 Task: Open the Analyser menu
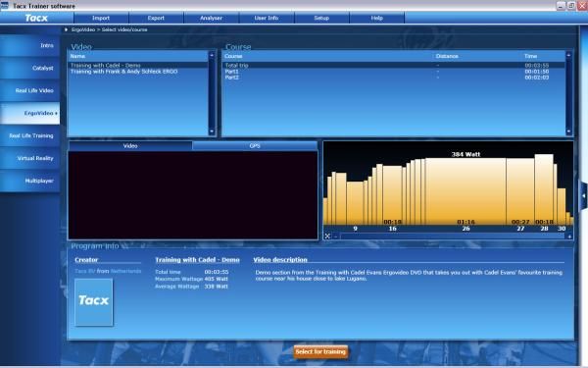(x=211, y=18)
